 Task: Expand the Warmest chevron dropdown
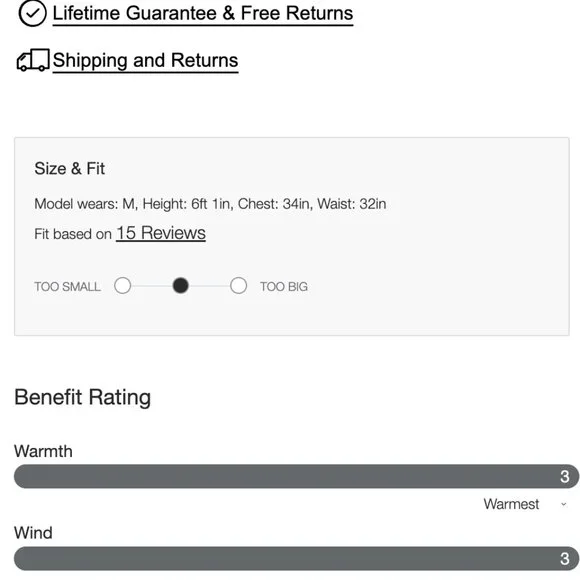click(563, 504)
